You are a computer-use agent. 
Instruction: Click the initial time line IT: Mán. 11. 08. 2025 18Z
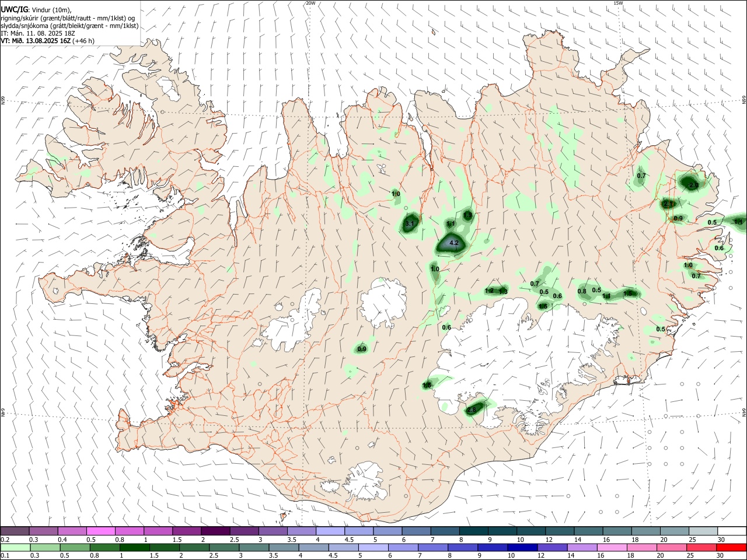coord(38,33)
